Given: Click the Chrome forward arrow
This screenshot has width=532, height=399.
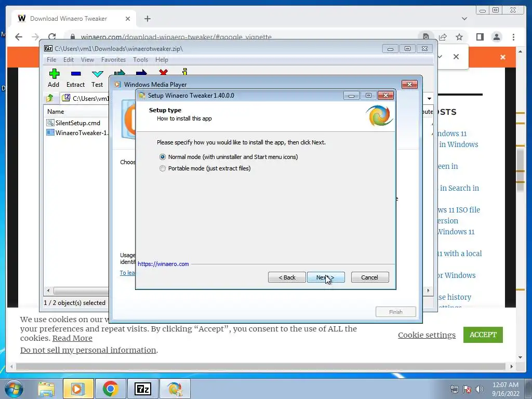Looking at the screenshot, I should click(x=35, y=37).
